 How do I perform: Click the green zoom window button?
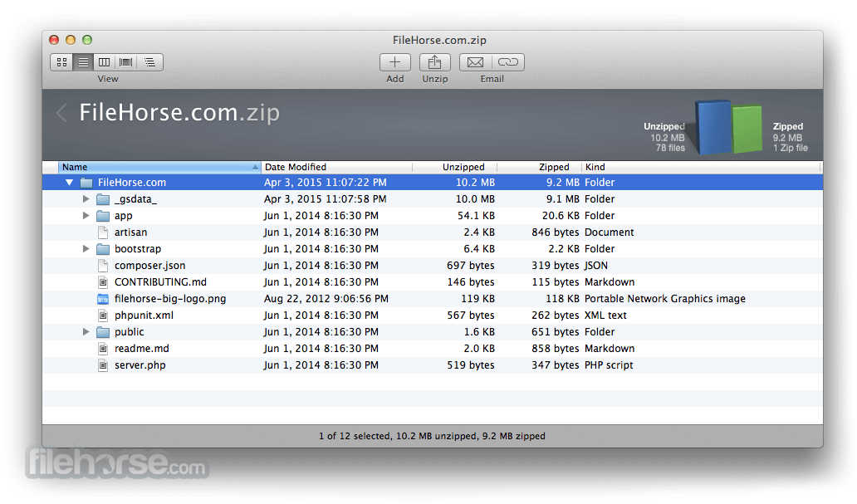[87, 40]
